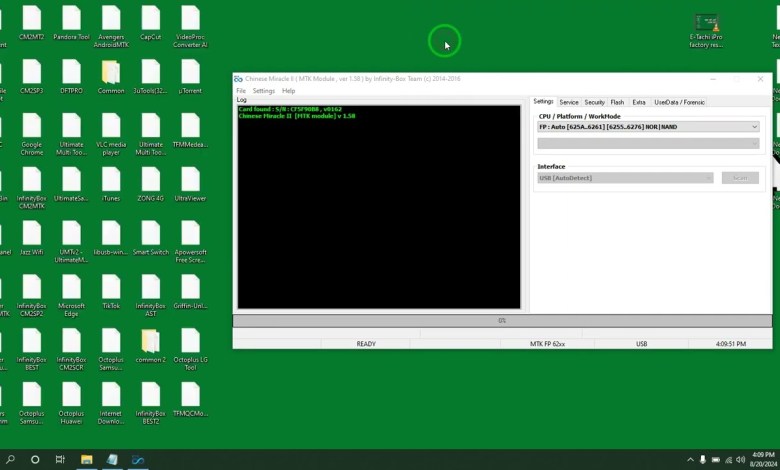The height and width of the screenshot is (470, 780).
Task: Open the CM2MT2 desktop shortcut
Action: click(x=32, y=23)
